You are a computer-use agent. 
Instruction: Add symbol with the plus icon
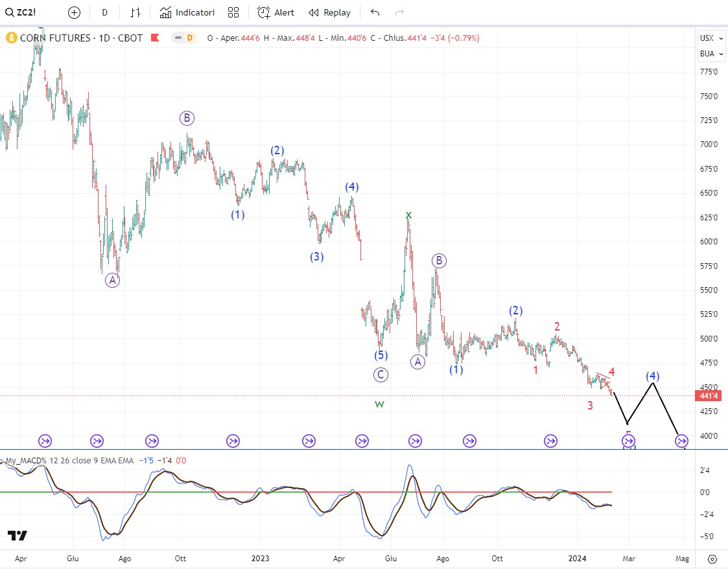75,12
